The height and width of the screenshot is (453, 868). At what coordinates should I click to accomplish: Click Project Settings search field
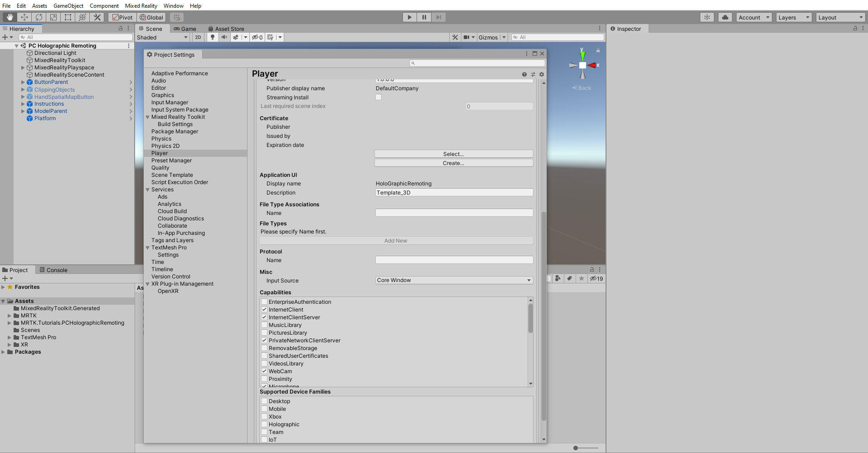point(477,63)
